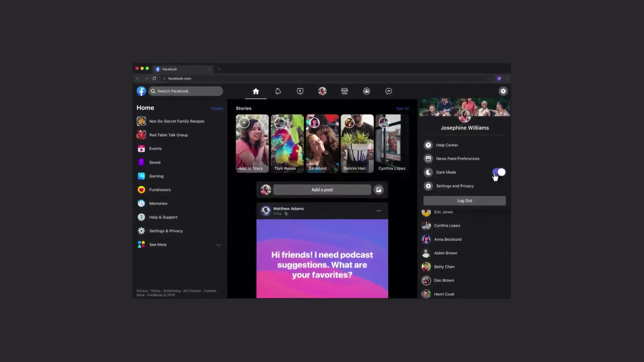Click Matthew Adams author name

pos(288,208)
